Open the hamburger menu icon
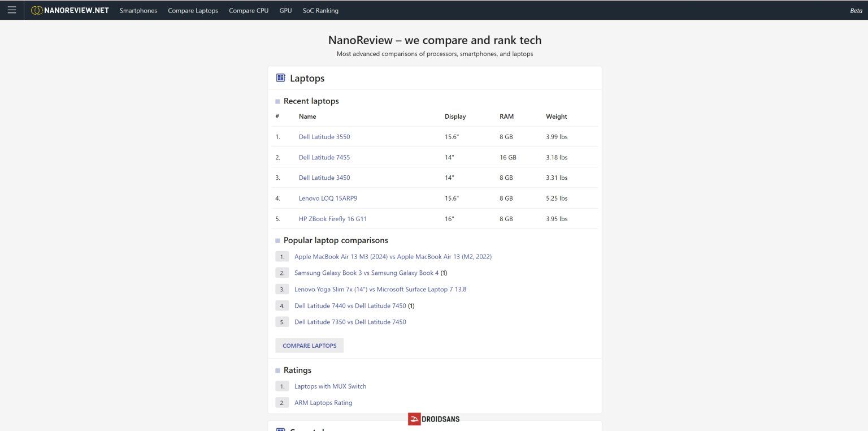Screen dimensions: 868x431 [x=12, y=10]
